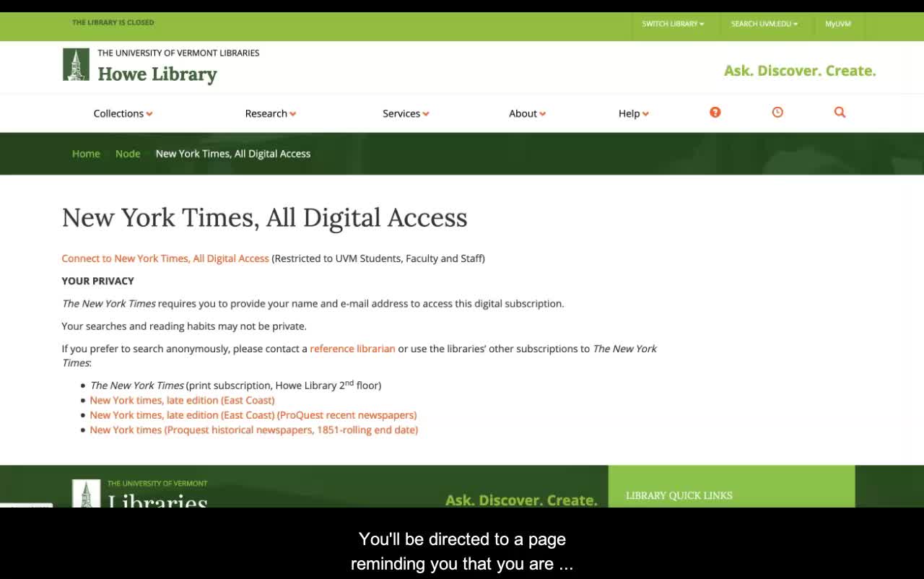Click the Howe Library tower logo
Viewport: 924px width, 579px height.
(76, 64)
